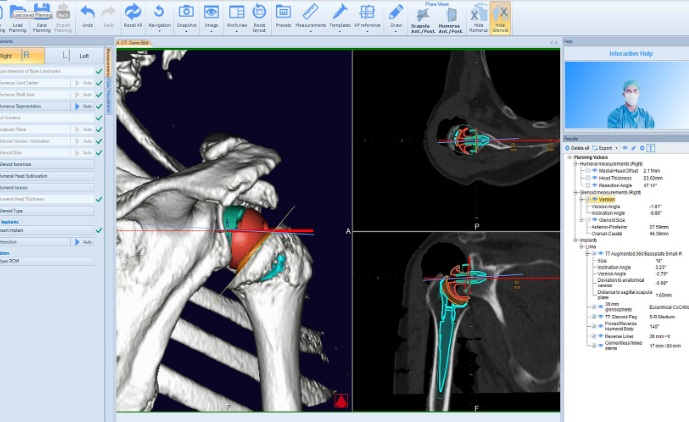Click the Hide Glenoid icon
Image resolution: width=689 pixels, height=422 pixels.
click(501, 17)
